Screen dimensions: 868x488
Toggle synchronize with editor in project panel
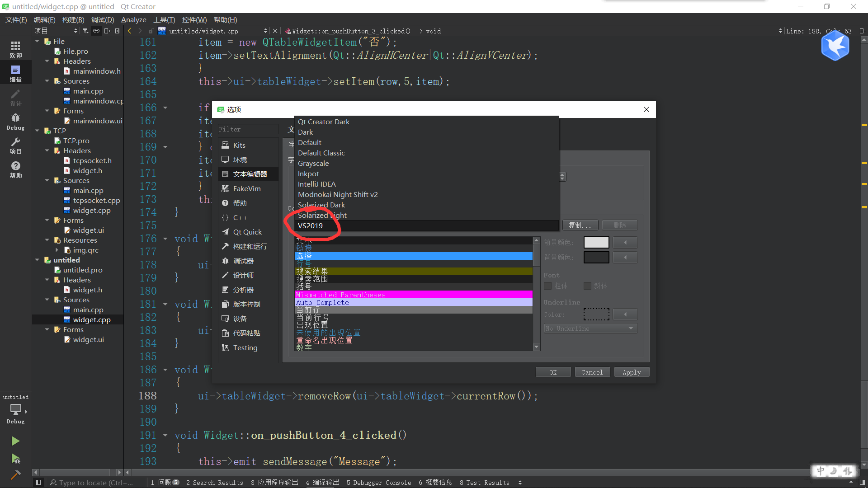point(96,31)
